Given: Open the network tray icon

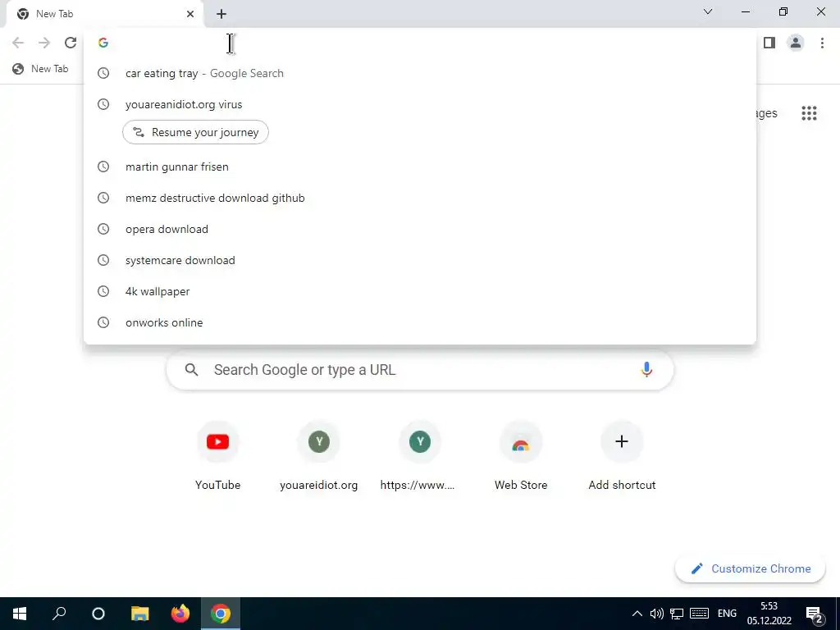Looking at the screenshot, I should [x=677, y=614].
